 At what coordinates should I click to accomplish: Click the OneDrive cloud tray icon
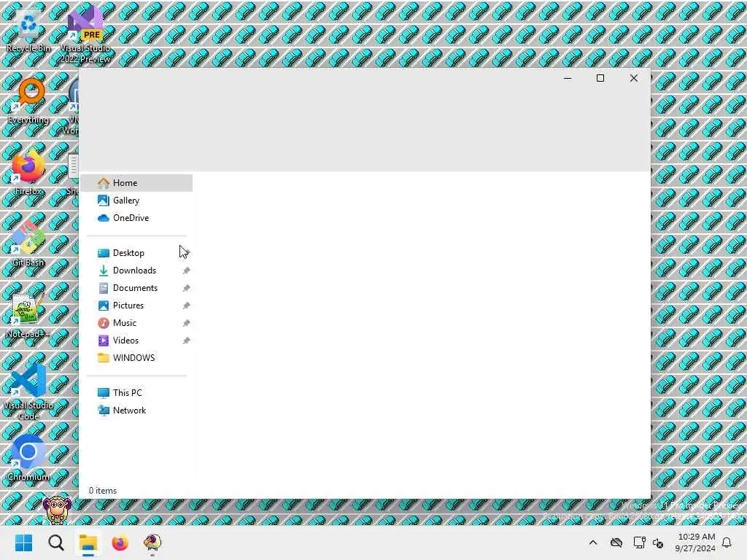pos(616,542)
